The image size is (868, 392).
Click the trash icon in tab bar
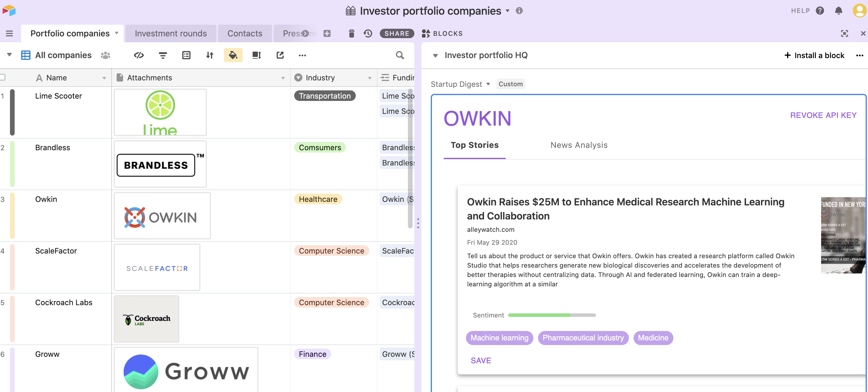351,33
